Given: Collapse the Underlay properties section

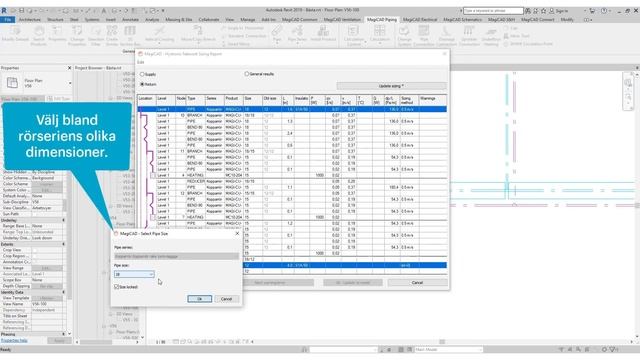Looking at the screenshot, I should pos(64,220).
